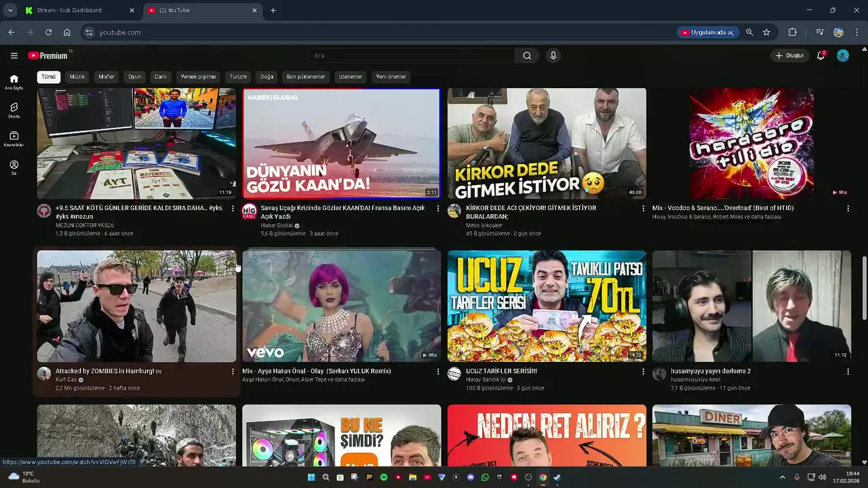Open Spotify from the taskbar
Image resolution: width=868 pixels, height=488 pixels.
384,477
